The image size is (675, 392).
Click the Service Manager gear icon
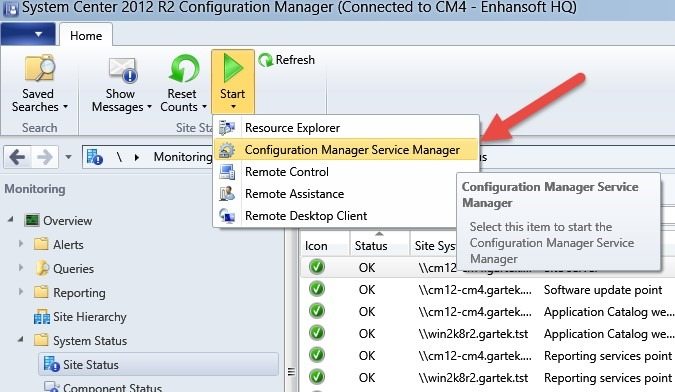[227, 150]
